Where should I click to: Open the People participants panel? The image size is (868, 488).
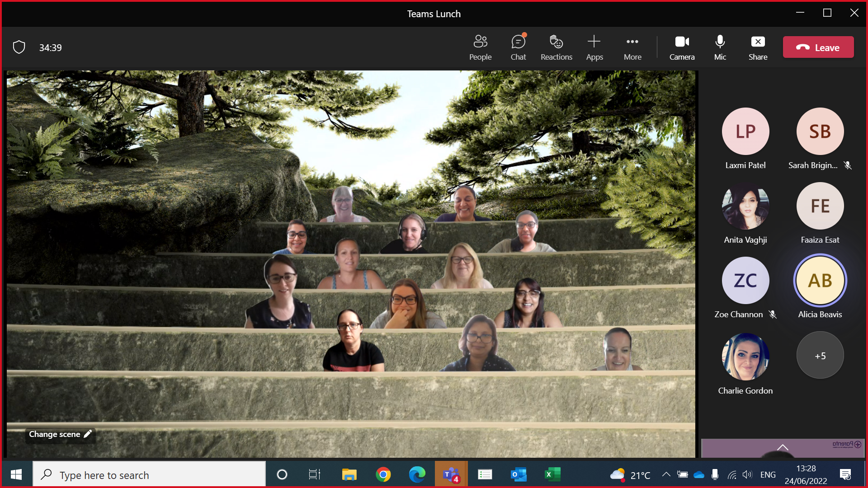pos(480,47)
